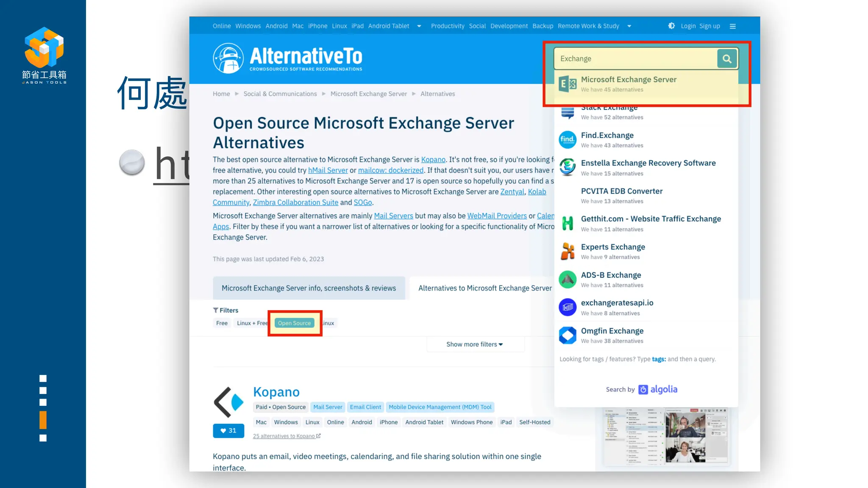Toggle the Linux + Free filter
The height and width of the screenshot is (488, 868).
click(252, 323)
